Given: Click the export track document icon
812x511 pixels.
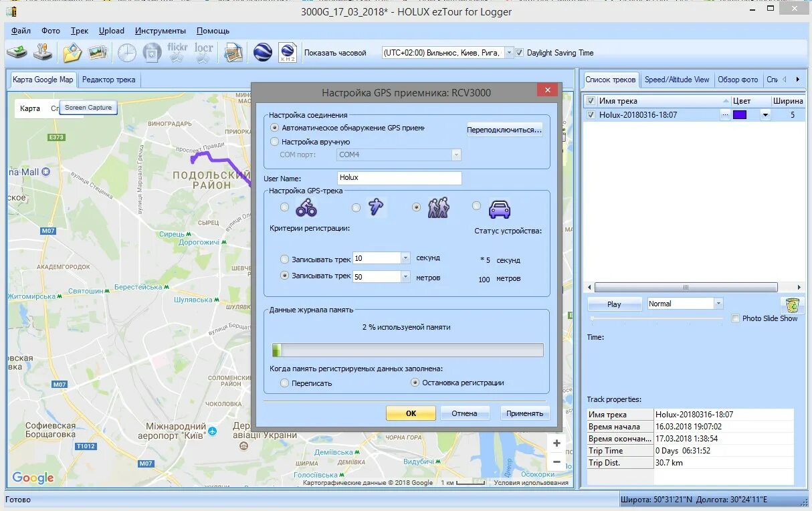Looking at the screenshot, I should [233, 52].
